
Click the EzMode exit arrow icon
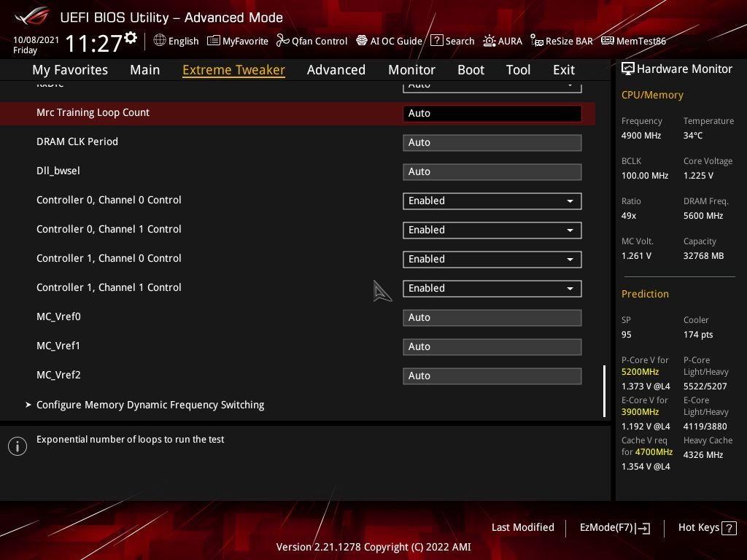pos(643,528)
